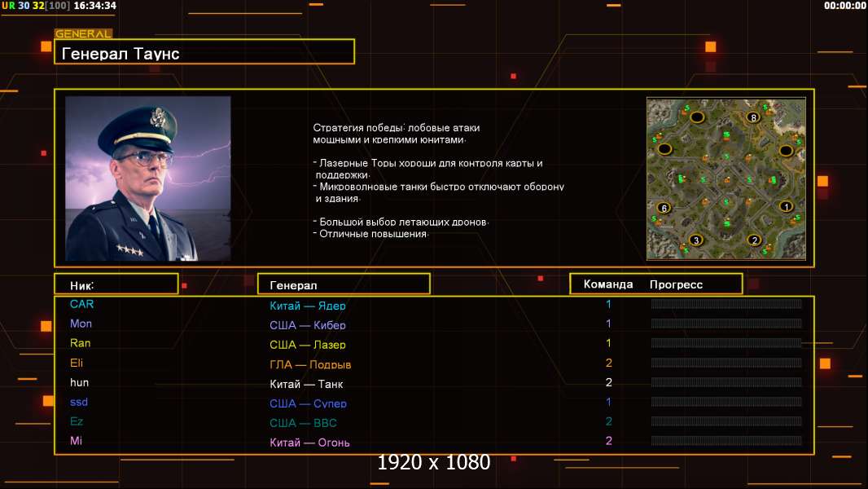Click the 16:34:34 clock in top bar
The height and width of the screenshot is (489, 868).
click(94, 6)
